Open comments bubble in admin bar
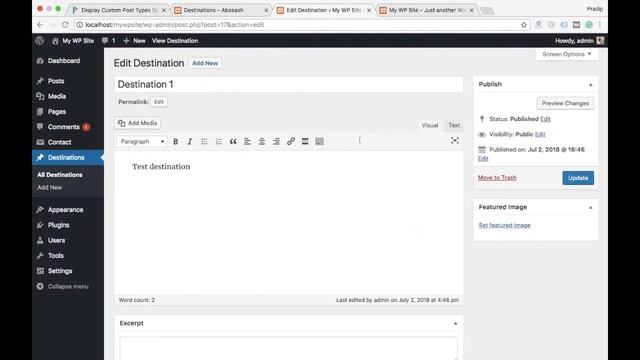Image resolution: width=640 pixels, height=360 pixels. (109, 40)
